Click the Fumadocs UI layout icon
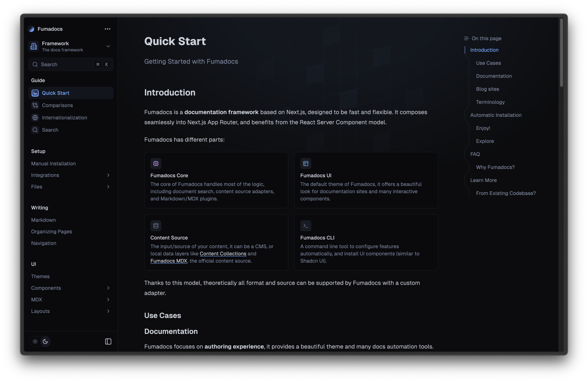 pos(306,164)
